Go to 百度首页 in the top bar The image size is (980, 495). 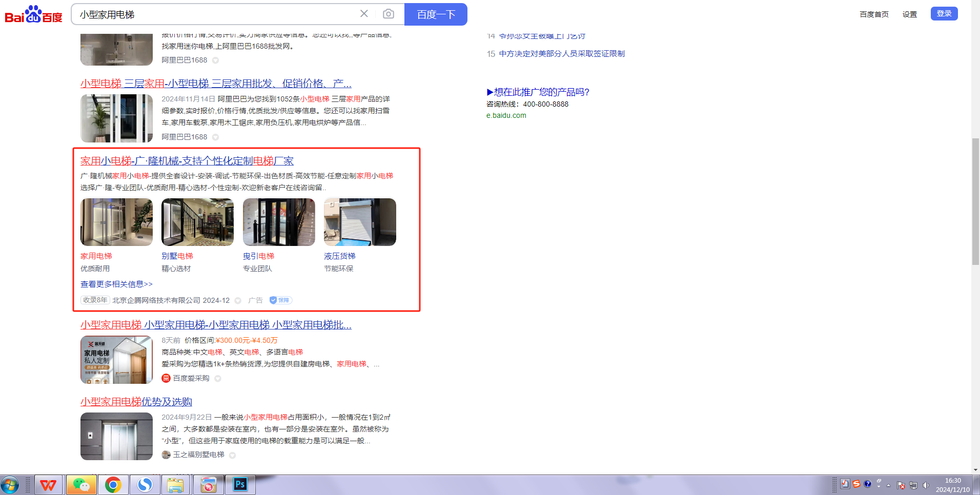pos(874,14)
